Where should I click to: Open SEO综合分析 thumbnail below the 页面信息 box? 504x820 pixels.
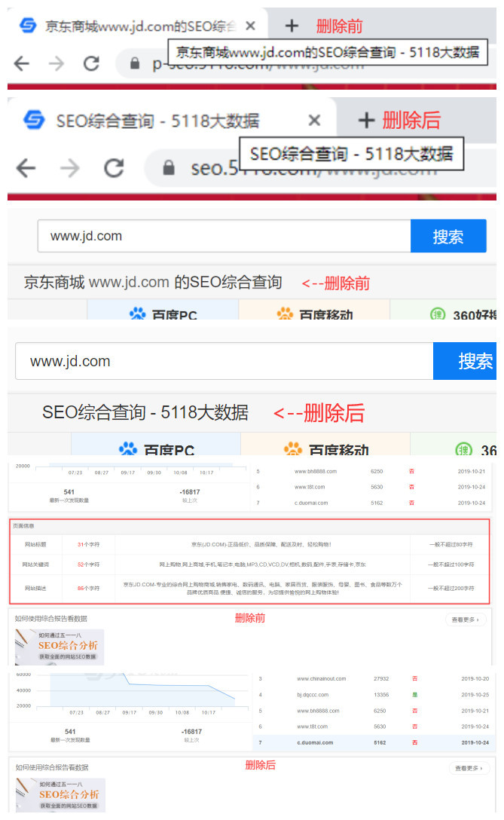coord(60,647)
